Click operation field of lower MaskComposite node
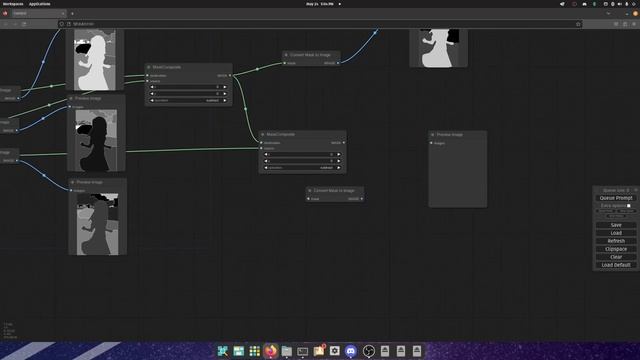This screenshot has width=640, height=360. (302, 168)
